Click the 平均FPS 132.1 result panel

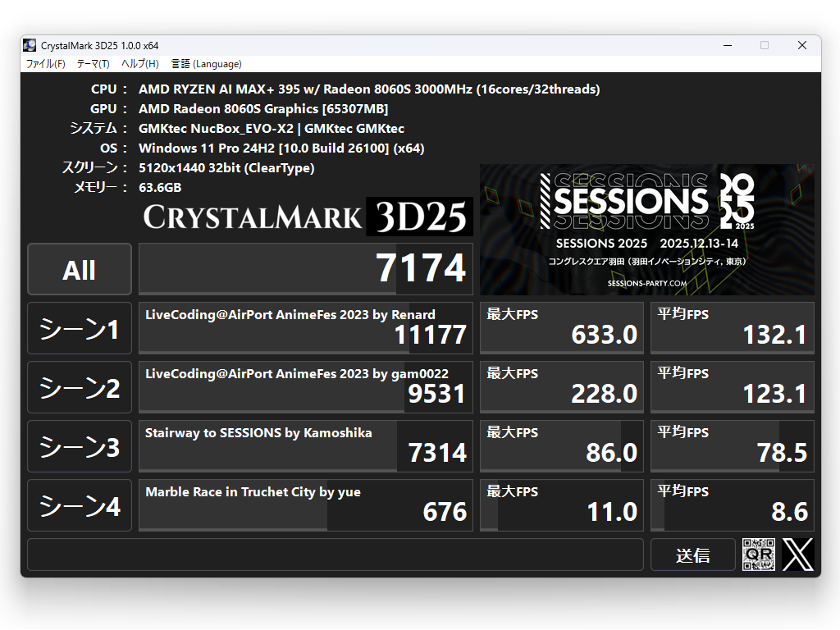(x=732, y=327)
